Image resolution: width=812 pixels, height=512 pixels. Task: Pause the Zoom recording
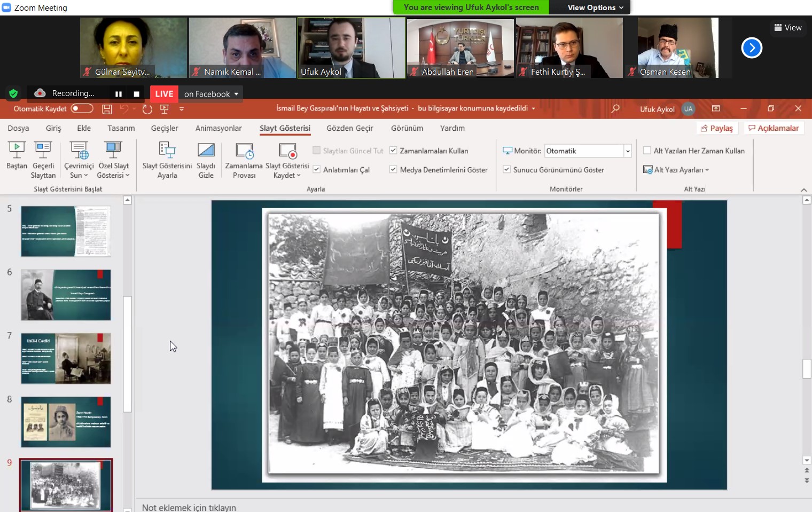pyautogui.click(x=119, y=94)
